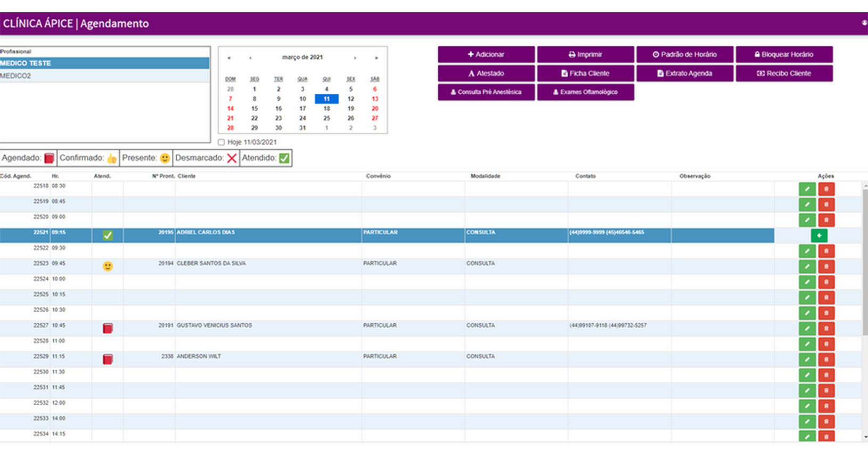
Task: Open Extrato Agenda
Action: pyautogui.click(x=685, y=73)
